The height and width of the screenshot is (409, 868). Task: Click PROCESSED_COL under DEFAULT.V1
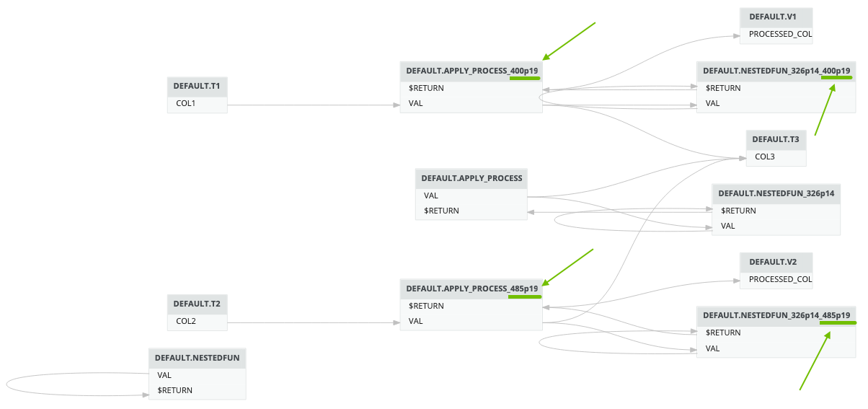(x=780, y=34)
